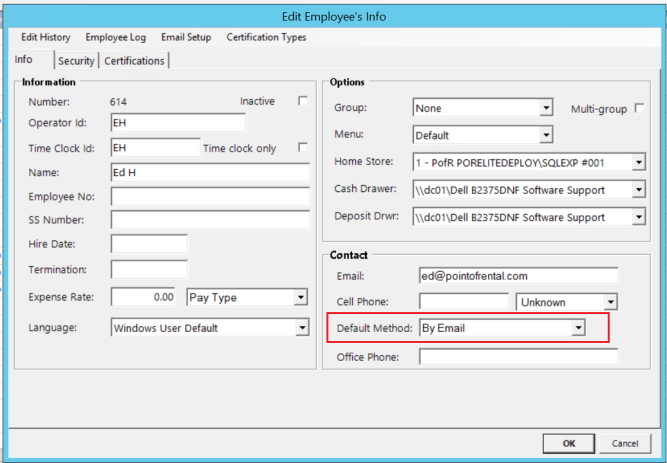
Task: Expand the Pay Type dropdown
Action: click(300, 297)
